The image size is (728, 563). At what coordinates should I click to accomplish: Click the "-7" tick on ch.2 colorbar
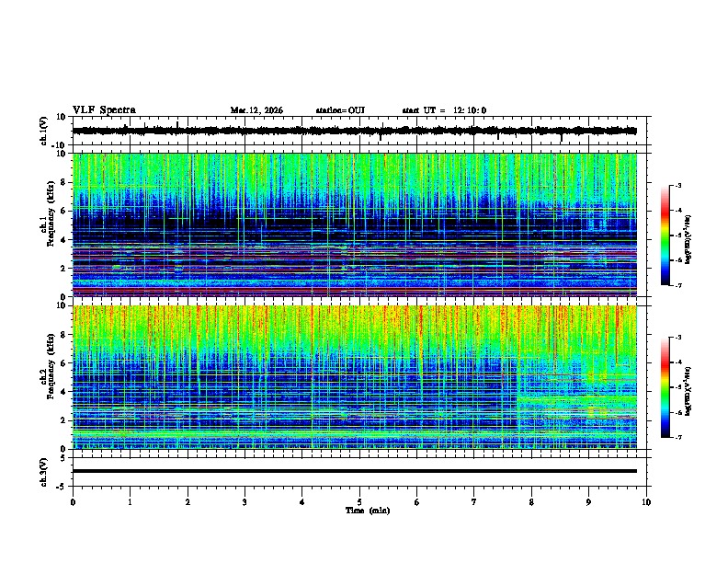coord(678,437)
